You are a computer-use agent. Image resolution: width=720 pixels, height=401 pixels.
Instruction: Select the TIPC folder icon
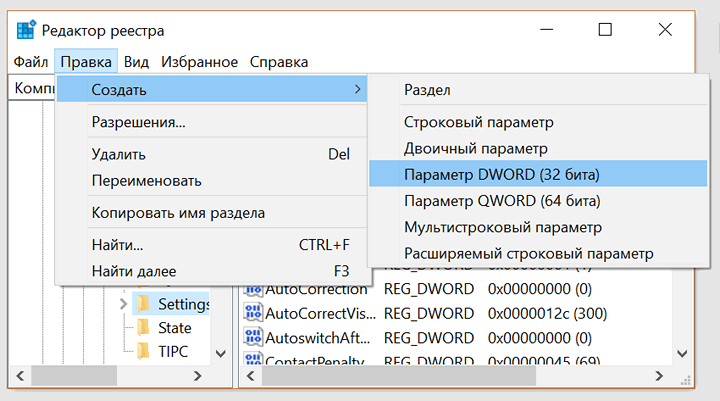tap(143, 351)
